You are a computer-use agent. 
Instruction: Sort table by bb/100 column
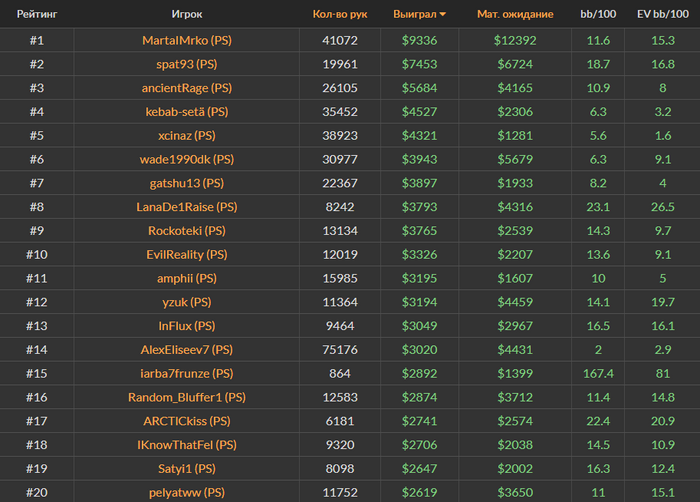tap(598, 15)
